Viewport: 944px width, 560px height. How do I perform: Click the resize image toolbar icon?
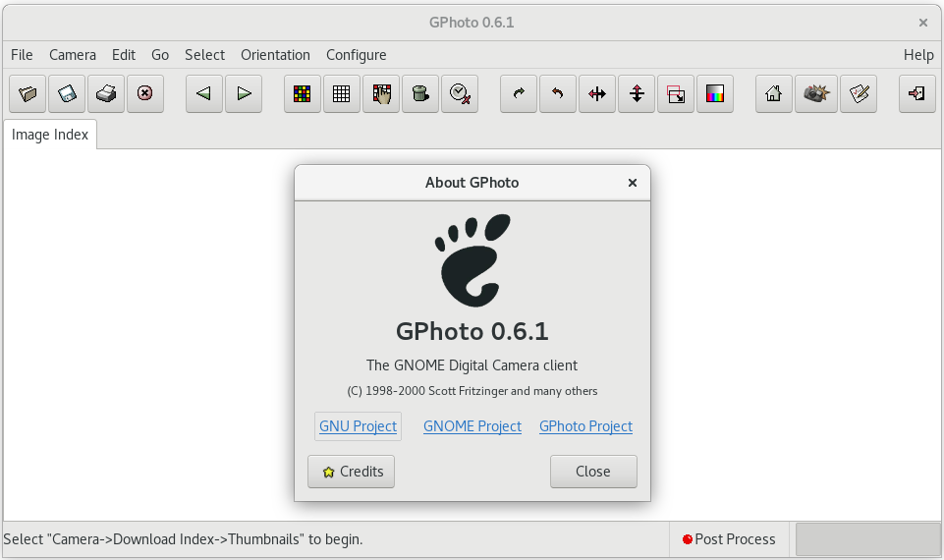(676, 94)
